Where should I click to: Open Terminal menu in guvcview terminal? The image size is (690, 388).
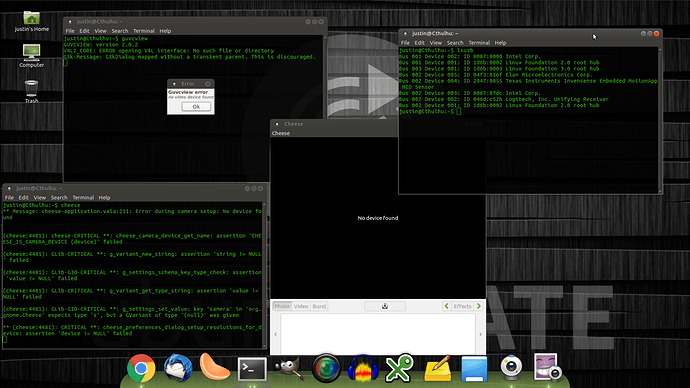pos(144,31)
